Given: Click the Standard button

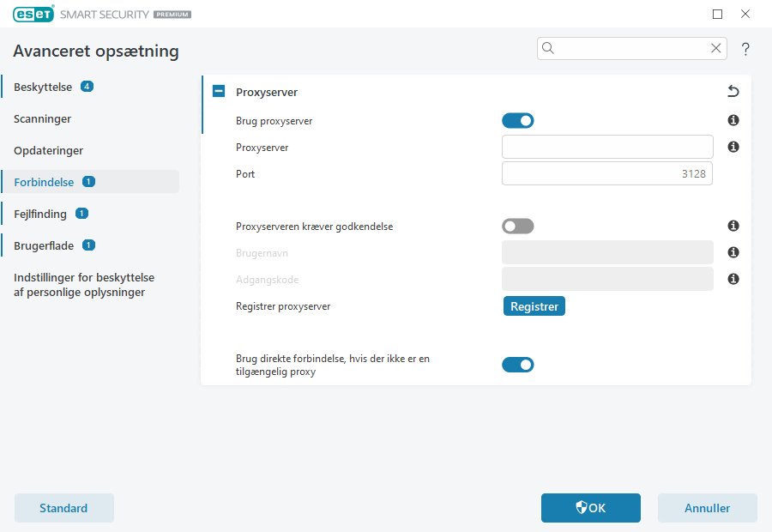Looking at the screenshot, I should tap(64, 508).
